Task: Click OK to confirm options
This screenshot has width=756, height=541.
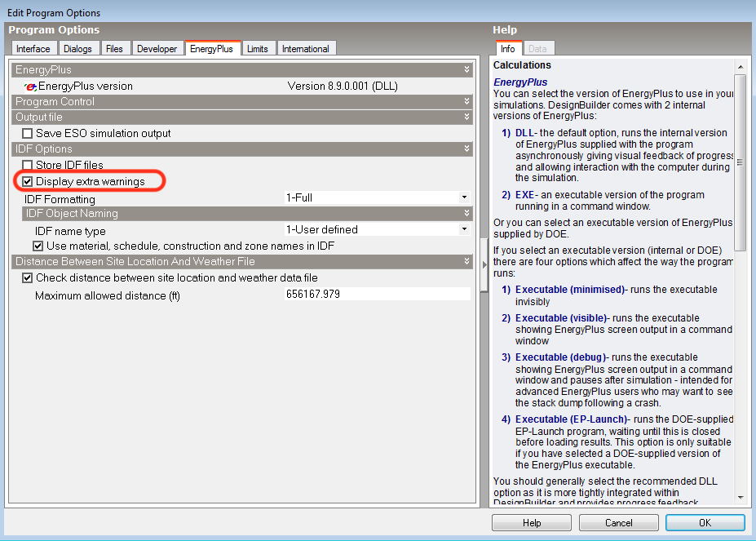Action: coord(705,523)
